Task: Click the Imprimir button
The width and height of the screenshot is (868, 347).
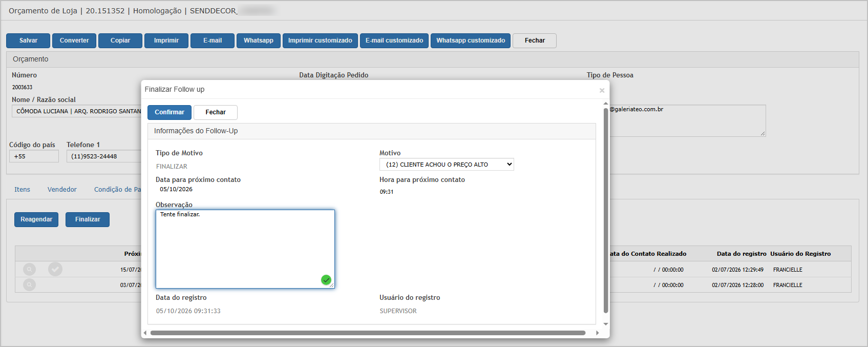Action: (166, 40)
